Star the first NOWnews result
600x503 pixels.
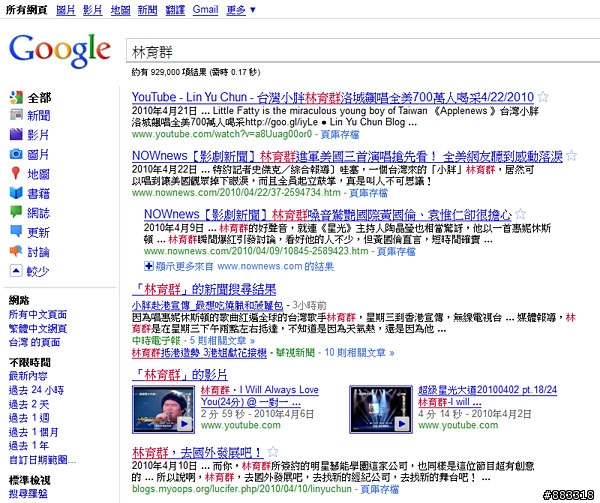pos(571,156)
